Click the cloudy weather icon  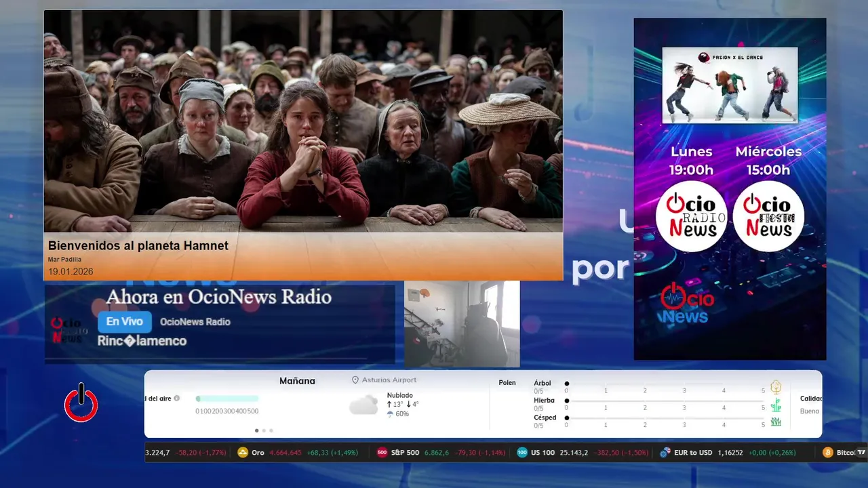click(x=363, y=405)
